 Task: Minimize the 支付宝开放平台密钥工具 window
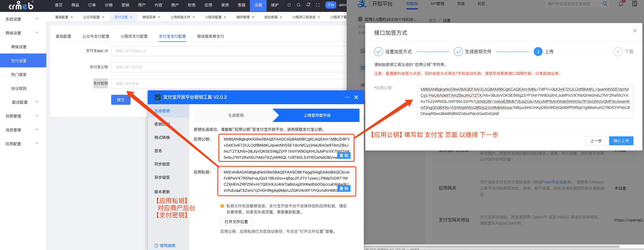click(347, 97)
